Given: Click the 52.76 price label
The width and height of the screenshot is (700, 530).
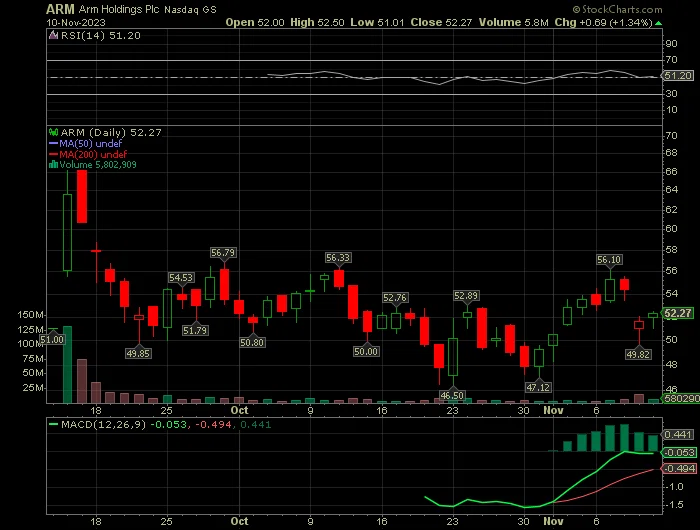Looking at the screenshot, I should pos(395,298).
